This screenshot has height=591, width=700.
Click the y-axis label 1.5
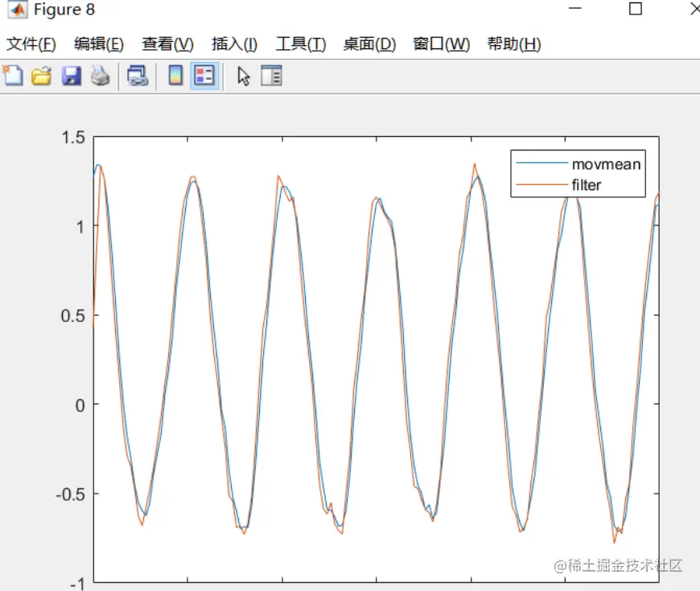click(x=73, y=137)
